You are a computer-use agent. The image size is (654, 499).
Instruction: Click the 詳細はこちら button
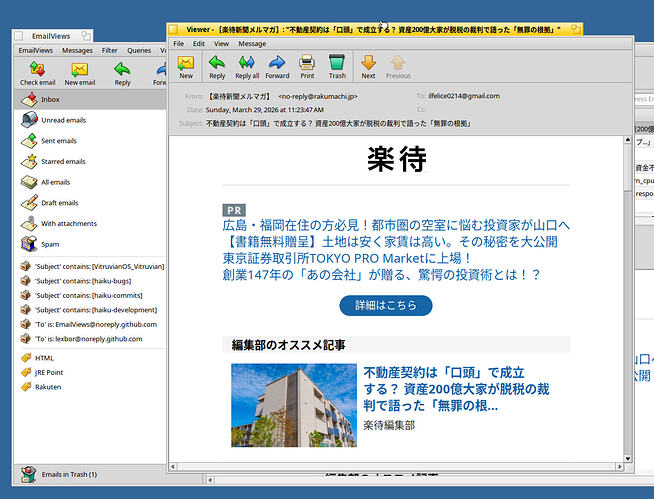tap(386, 305)
